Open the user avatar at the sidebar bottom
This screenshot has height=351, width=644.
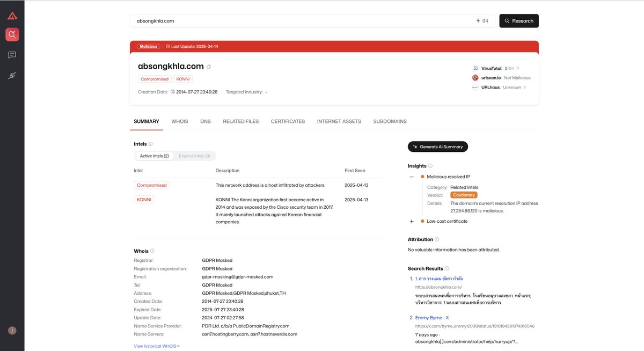(x=12, y=331)
